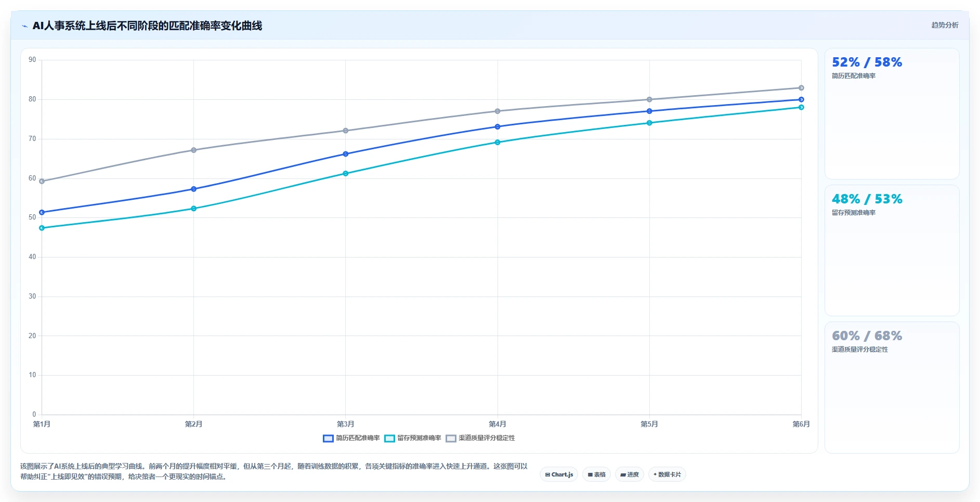Click the 第4月 x-axis label

pyautogui.click(x=498, y=424)
